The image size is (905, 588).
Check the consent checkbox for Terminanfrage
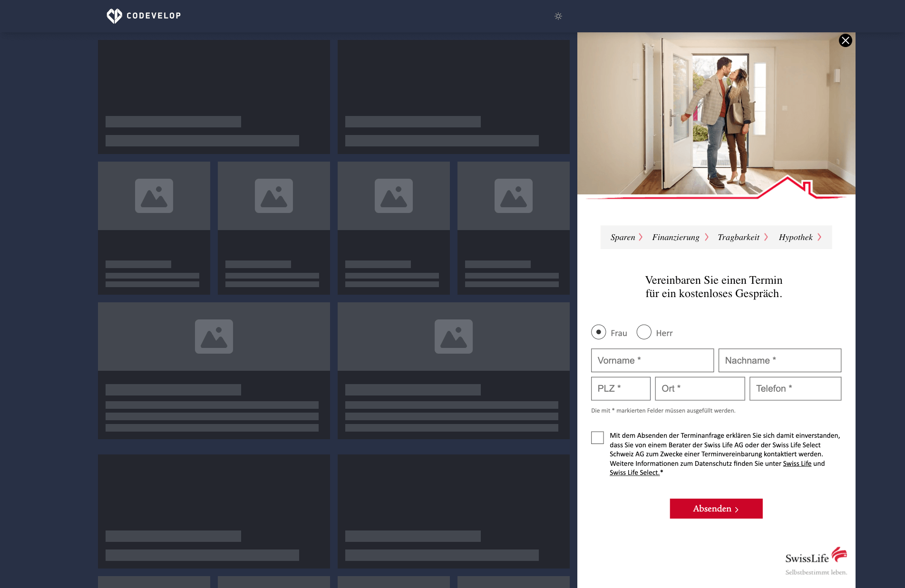point(597,438)
